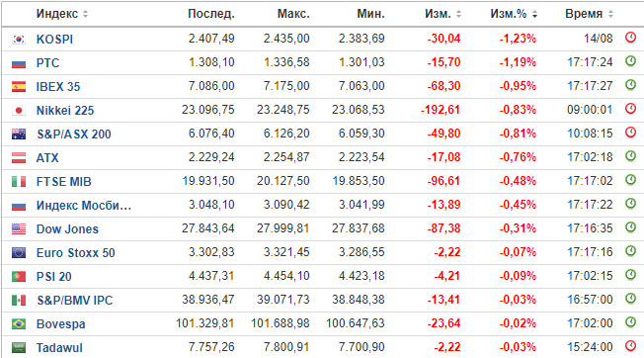Open the Dow Jones index link
The image size is (644, 358).
point(67,228)
